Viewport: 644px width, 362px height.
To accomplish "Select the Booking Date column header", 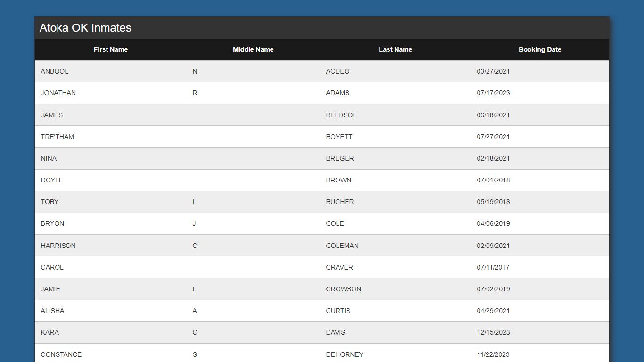I will pyautogui.click(x=540, y=49).
